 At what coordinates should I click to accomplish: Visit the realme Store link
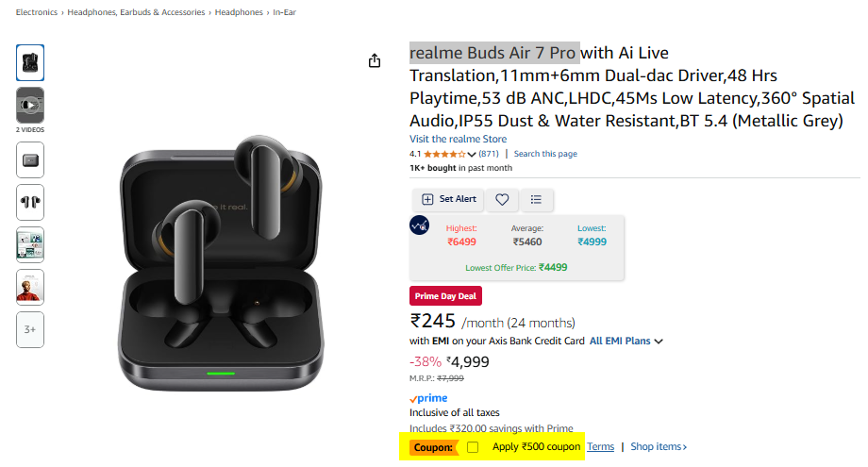(x=458, y=139)
